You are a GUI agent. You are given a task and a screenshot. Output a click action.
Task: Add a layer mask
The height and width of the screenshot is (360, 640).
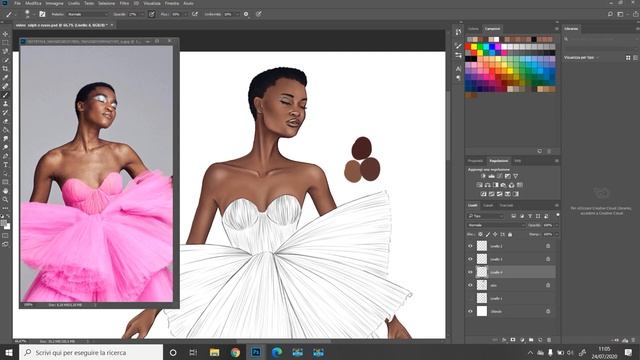click(513, 340)
